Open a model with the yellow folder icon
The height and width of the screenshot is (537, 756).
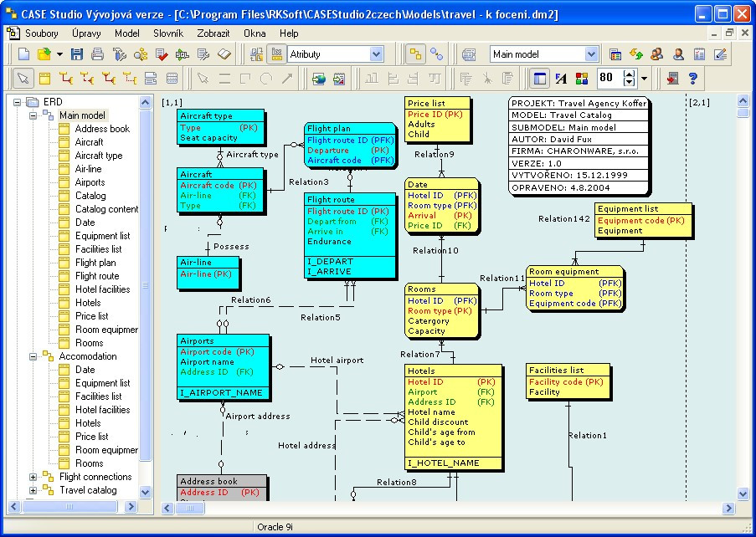point(44,54)
